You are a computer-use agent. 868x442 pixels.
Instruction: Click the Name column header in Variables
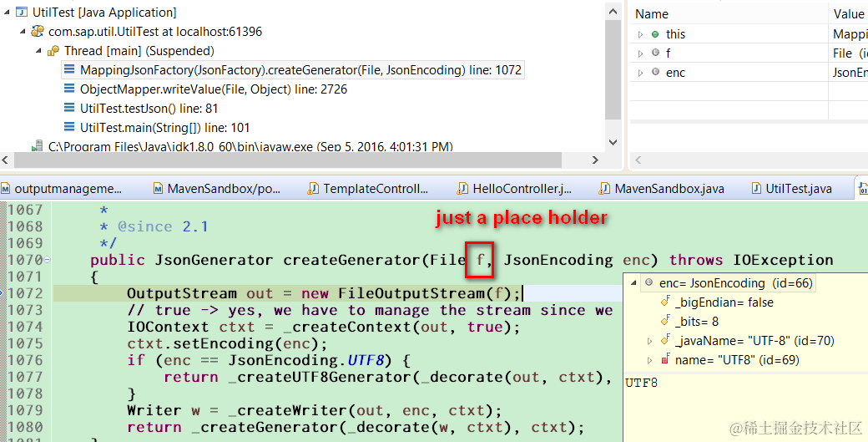point(652,14)
